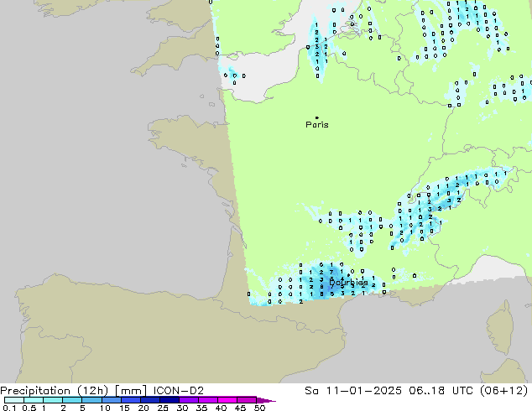Viewport: 532px width, 411px height.
Task: Click the '(06+12)' forecast offset text
Action: [x=505, y=391]
